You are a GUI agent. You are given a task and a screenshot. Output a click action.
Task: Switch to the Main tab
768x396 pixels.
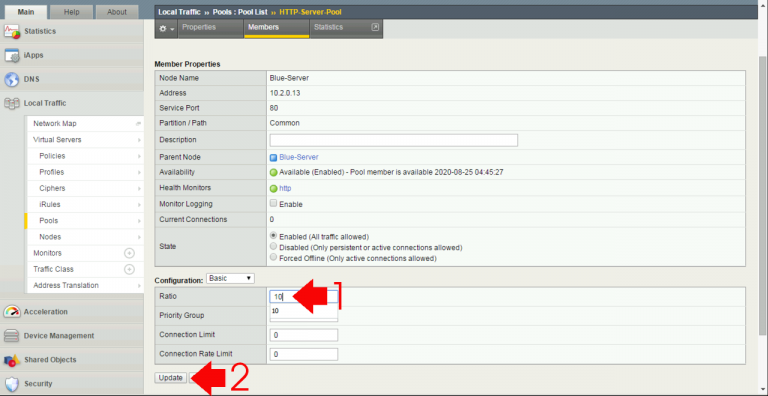tap(25, 12)
